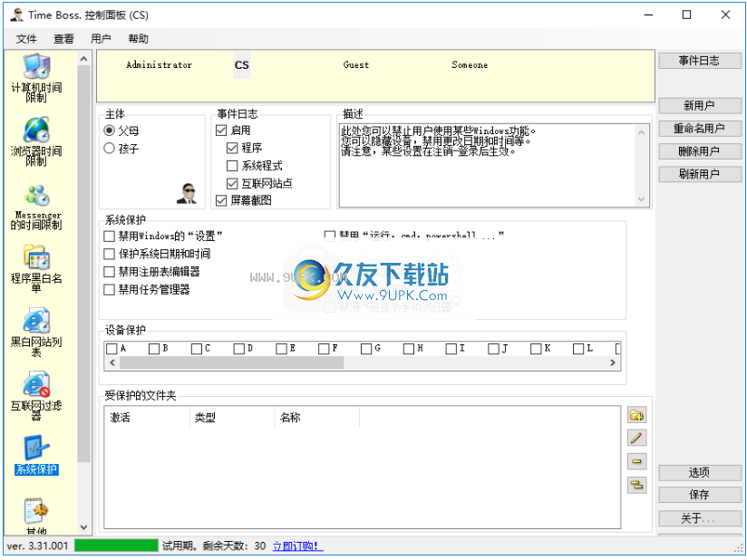Click the ver. 3.31.001 status text
The image size is (747, 560).
pos(38,546)
